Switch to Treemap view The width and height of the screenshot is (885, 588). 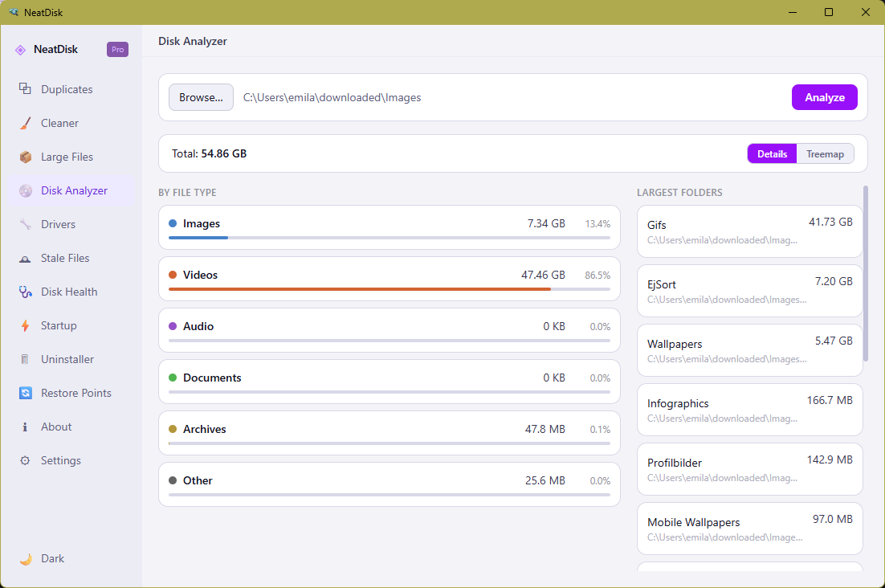point(825,154)
